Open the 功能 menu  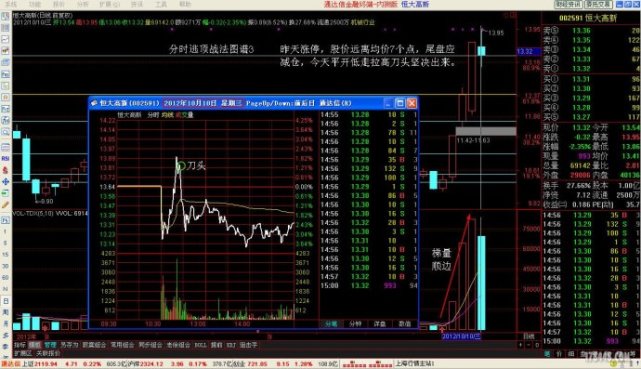click(x=35, y=4)
